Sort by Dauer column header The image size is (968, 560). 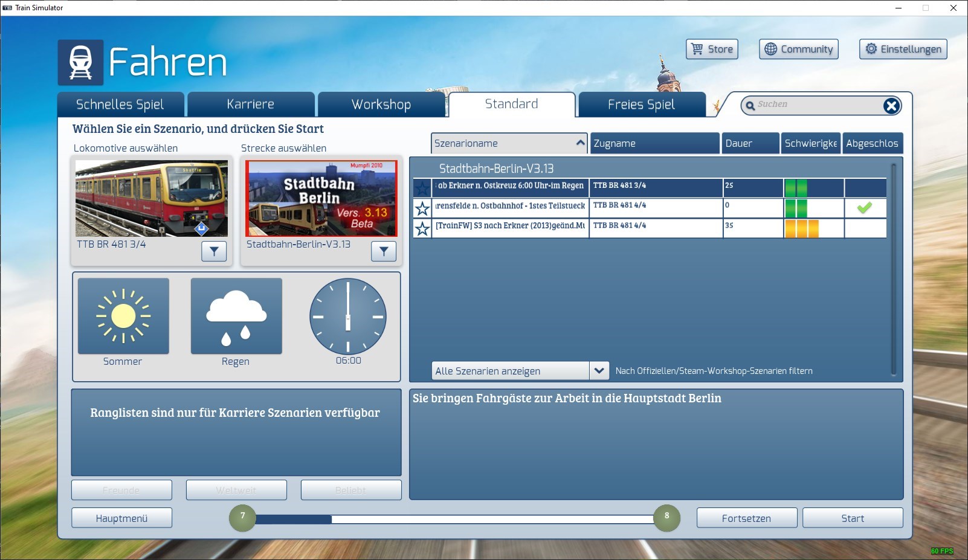750,143
